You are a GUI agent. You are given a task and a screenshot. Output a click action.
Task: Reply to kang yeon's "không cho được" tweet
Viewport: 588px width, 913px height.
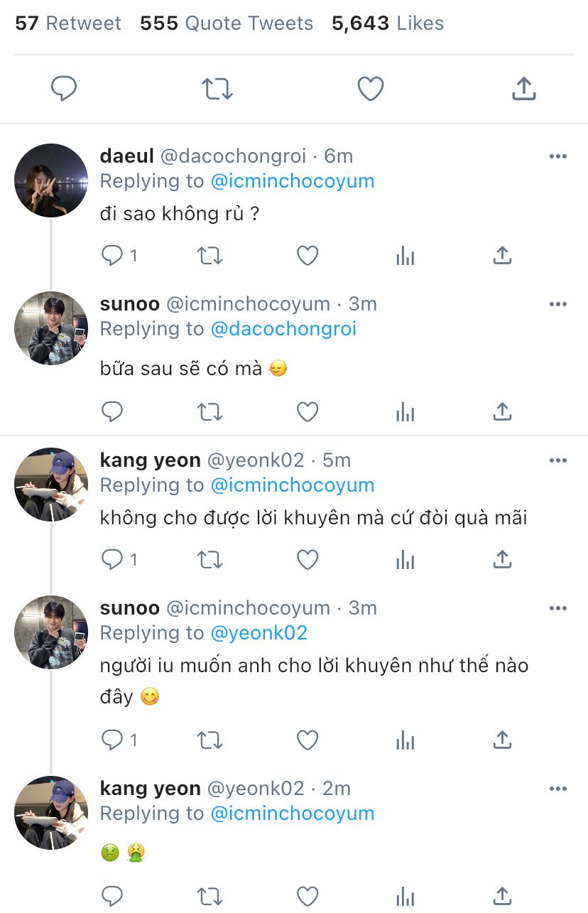(x=112, y=560)
